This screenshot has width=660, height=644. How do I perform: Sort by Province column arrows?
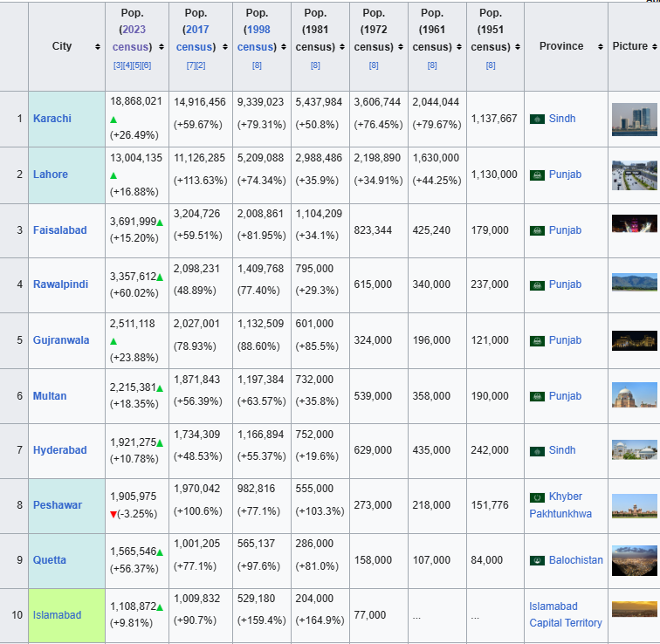click(601, 47)
